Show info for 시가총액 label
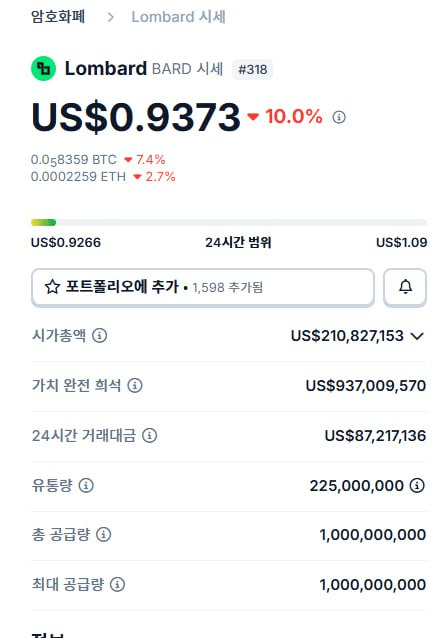 (x=100, y=336)
